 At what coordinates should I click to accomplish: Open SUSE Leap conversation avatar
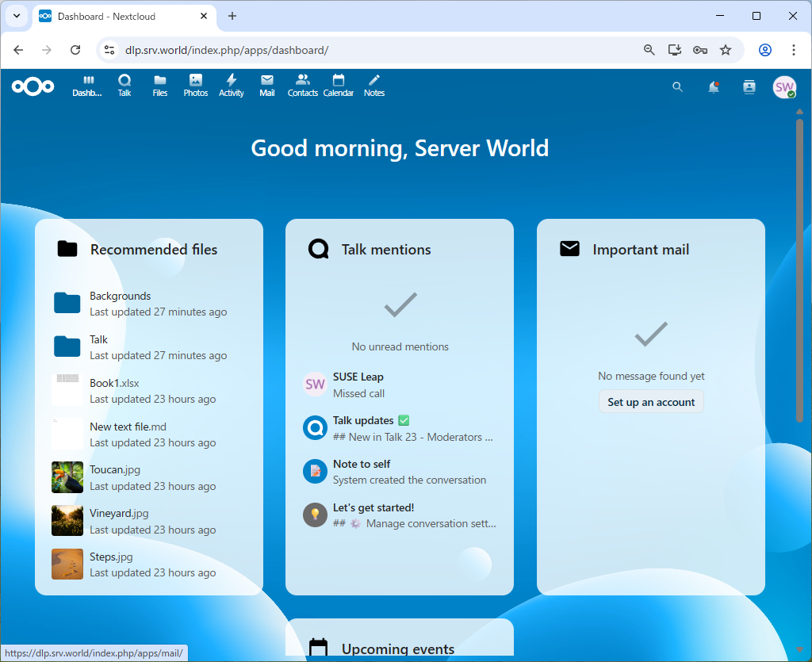(315, 384)
